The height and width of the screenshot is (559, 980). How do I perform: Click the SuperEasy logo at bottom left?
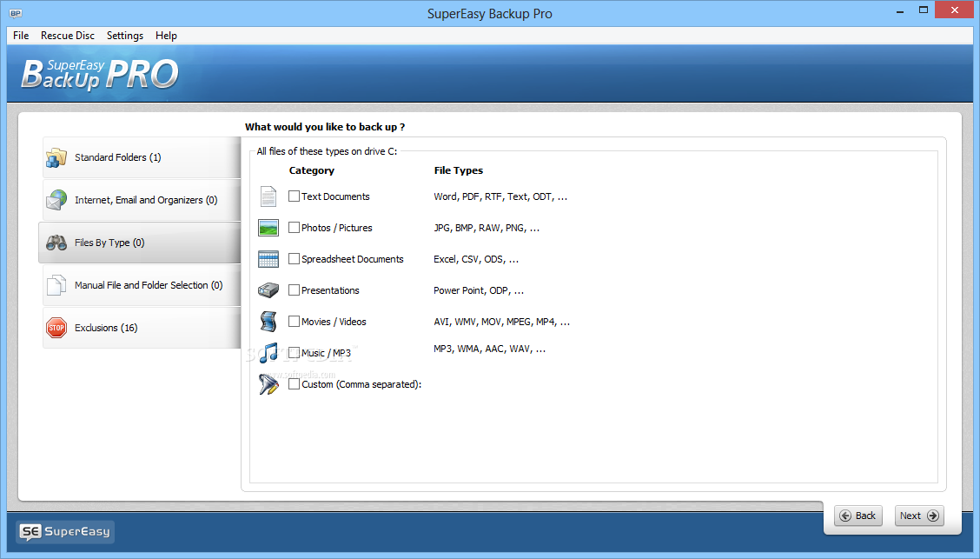[x=65, y=531]
